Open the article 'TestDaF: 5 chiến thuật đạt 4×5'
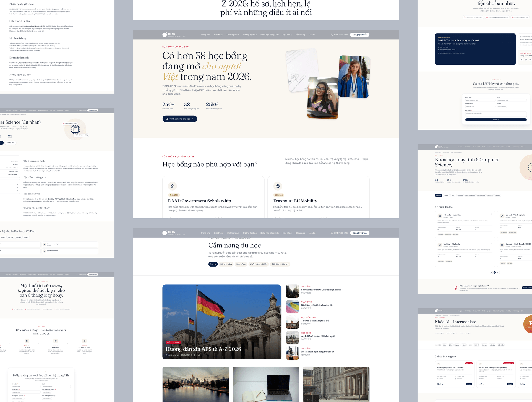This screenshot has width=532, height=402. (315, 321)
